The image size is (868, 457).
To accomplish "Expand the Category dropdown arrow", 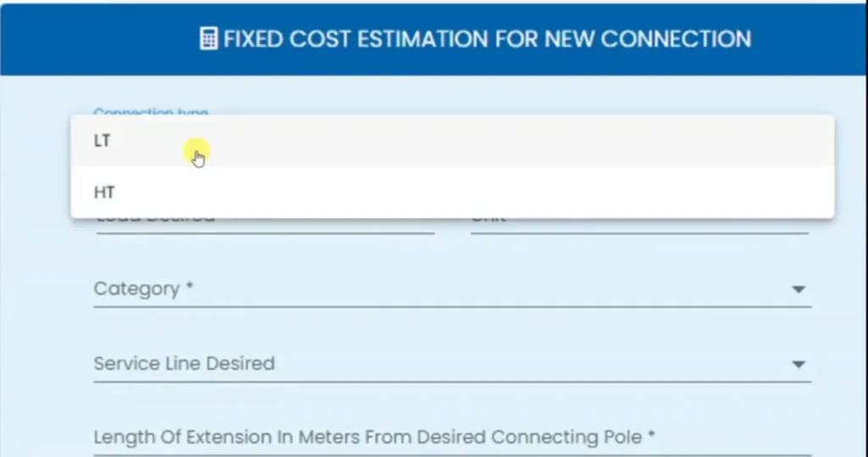I will pyautogui.click(x=798, y=290).
